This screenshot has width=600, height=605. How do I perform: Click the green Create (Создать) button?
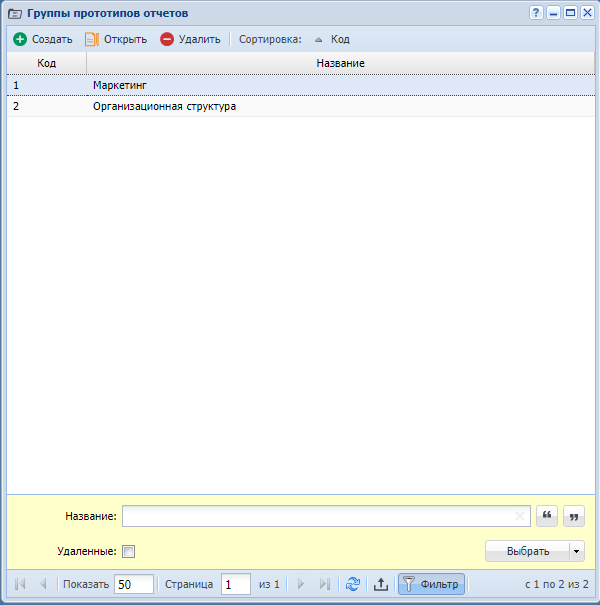(42, 39)
